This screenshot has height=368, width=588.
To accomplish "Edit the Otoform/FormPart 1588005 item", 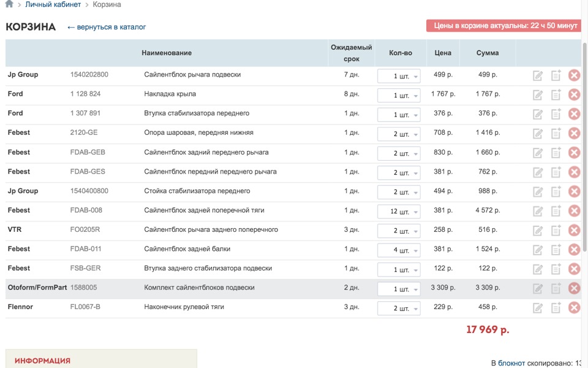I will pyautogui.click(x=538, y=289).
